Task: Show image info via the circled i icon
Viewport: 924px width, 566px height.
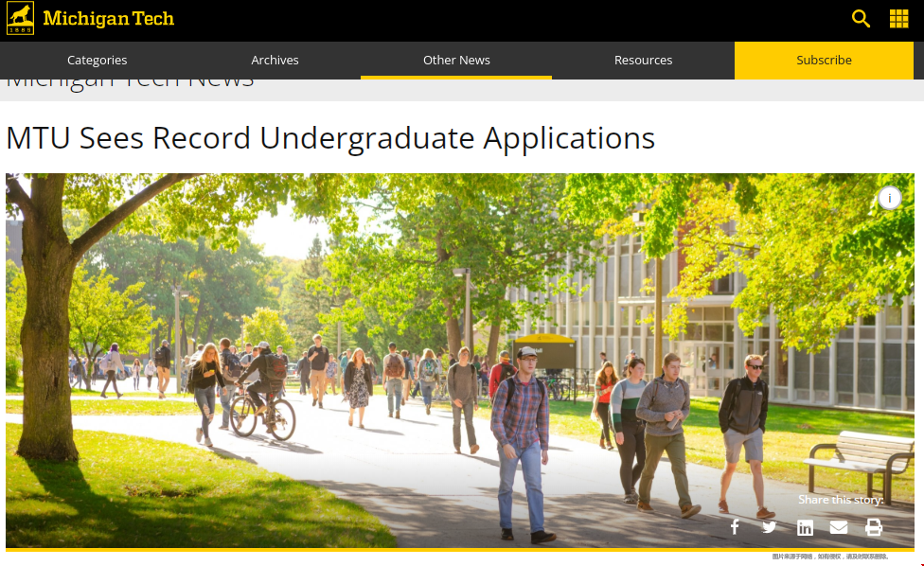Action: (x=889, y=198)
